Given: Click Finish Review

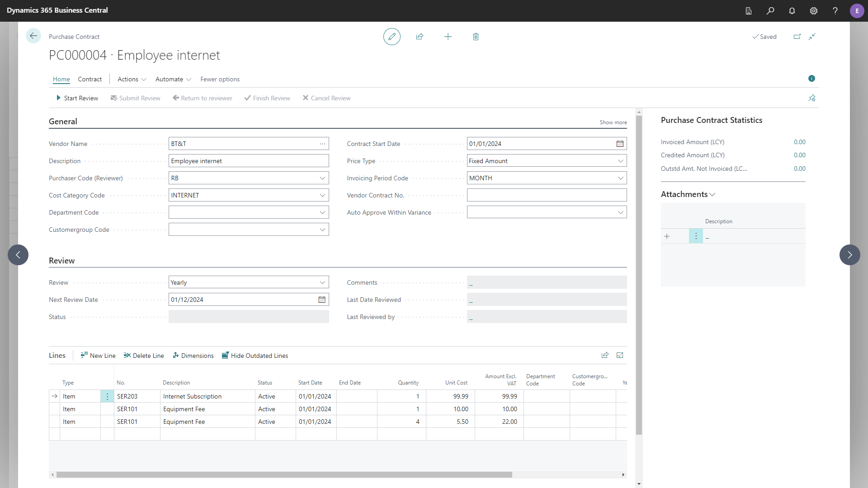Looking at the screenshot, I should 268,98.
